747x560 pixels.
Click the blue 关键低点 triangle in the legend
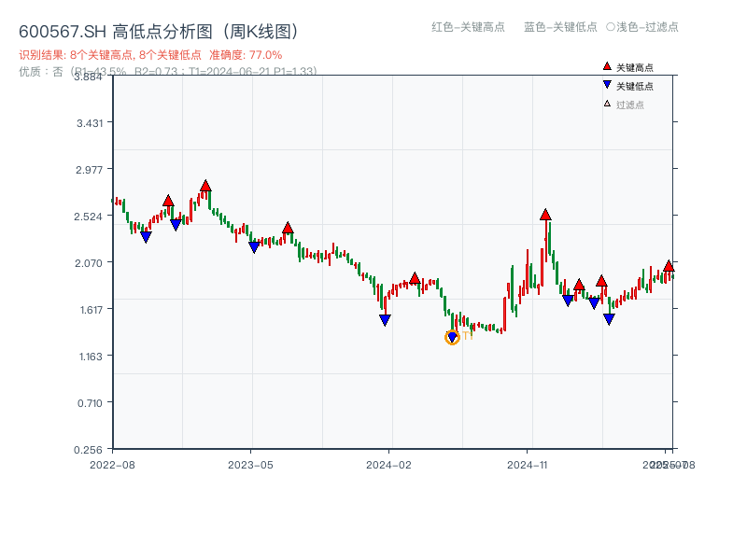point(607,86)
